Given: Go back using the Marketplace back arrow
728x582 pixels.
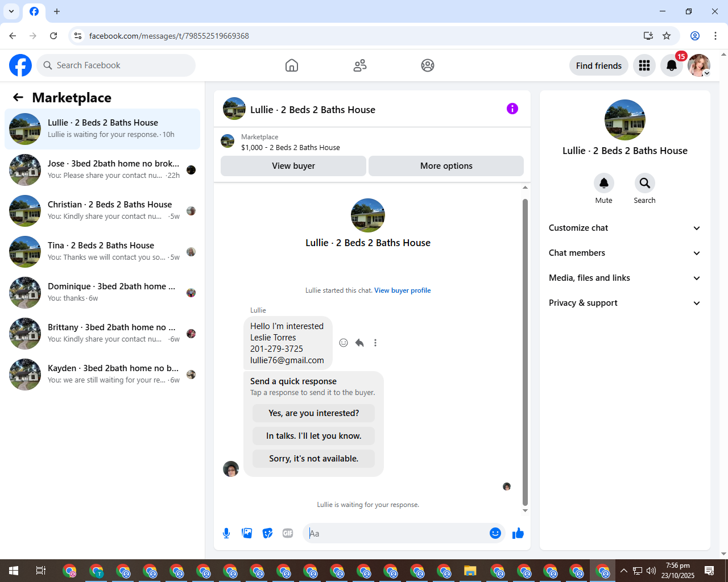Looking at the screenshot, I should click(x=18, y=97).
